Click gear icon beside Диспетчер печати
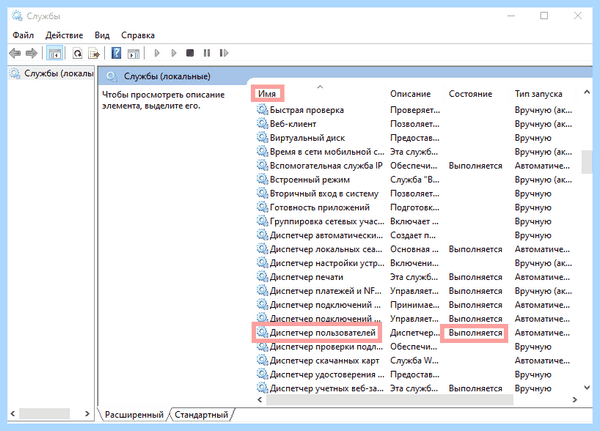Image resolution: width=600 pixels, height=431 pixels. coord(262,277)
